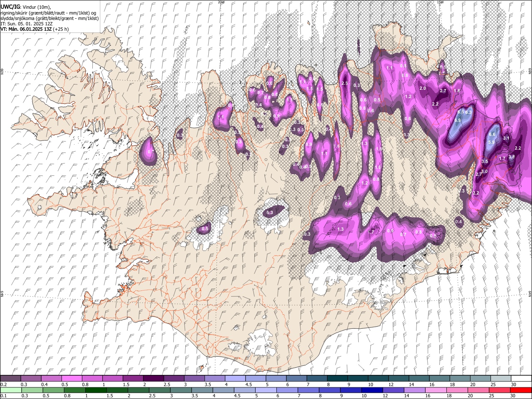This screenshot has height=399, width=532.
Task: Click the 3.5 map value in the eastern snow band
Action: point(485,161)
